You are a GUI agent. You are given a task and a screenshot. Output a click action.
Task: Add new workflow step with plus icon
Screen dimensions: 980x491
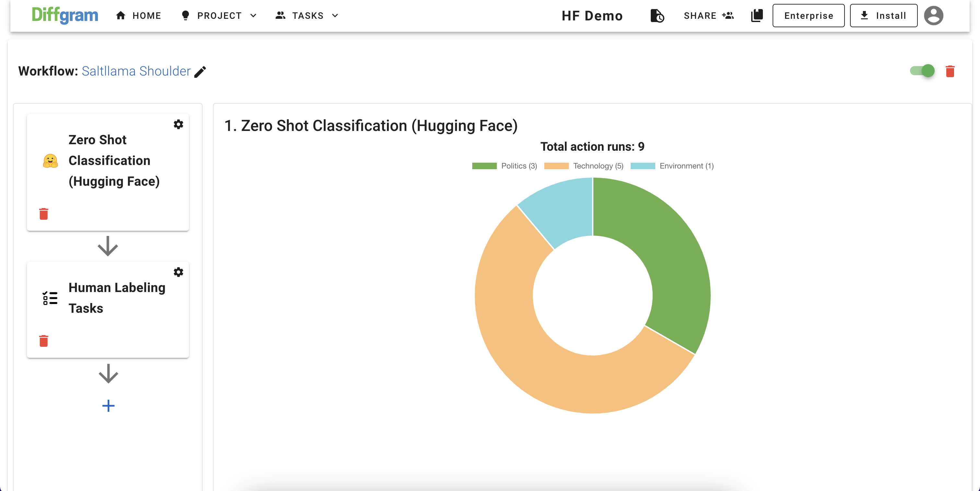(108, 406)
